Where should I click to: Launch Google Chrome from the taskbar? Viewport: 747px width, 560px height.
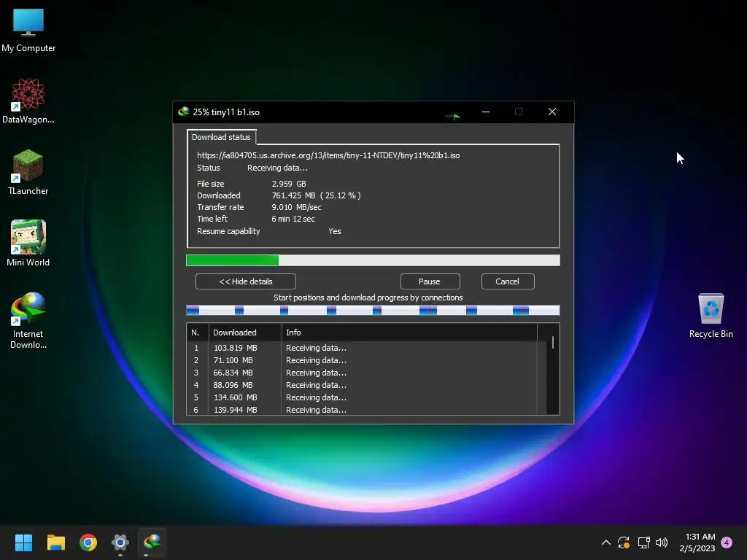click(88, 542)
